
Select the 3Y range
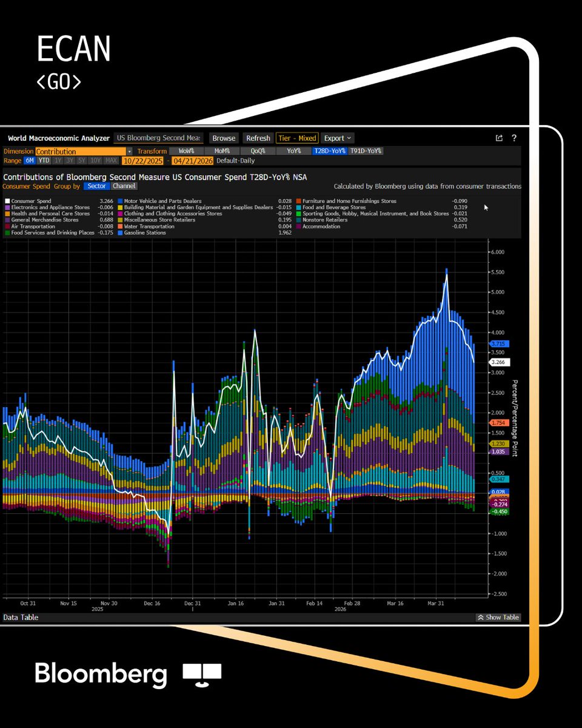pyautogui.click(x=70, y=161)
